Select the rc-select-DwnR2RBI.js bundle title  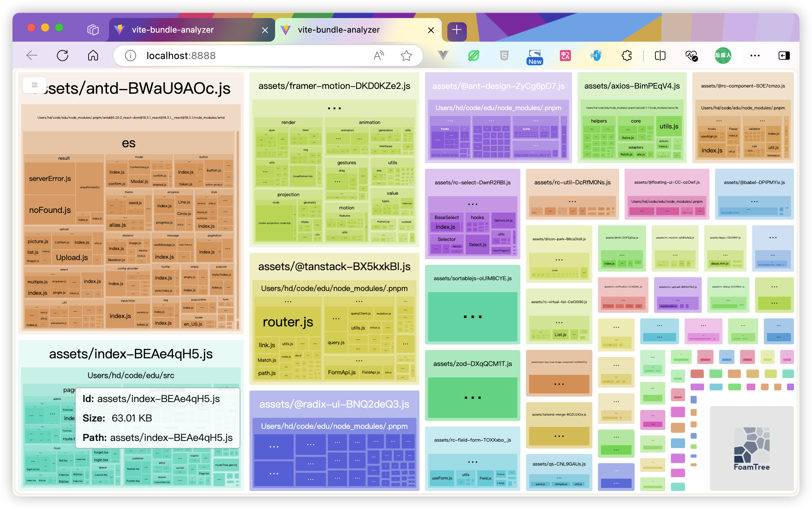pyautogui.click(x=473, y=183)
